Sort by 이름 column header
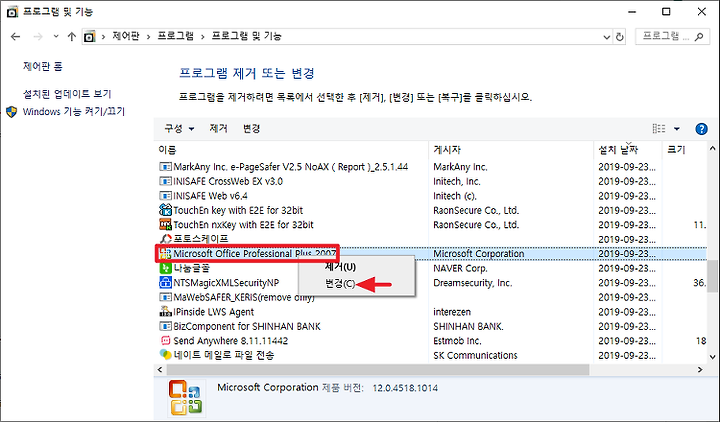The image size is (720, 422). pos(167,150)
